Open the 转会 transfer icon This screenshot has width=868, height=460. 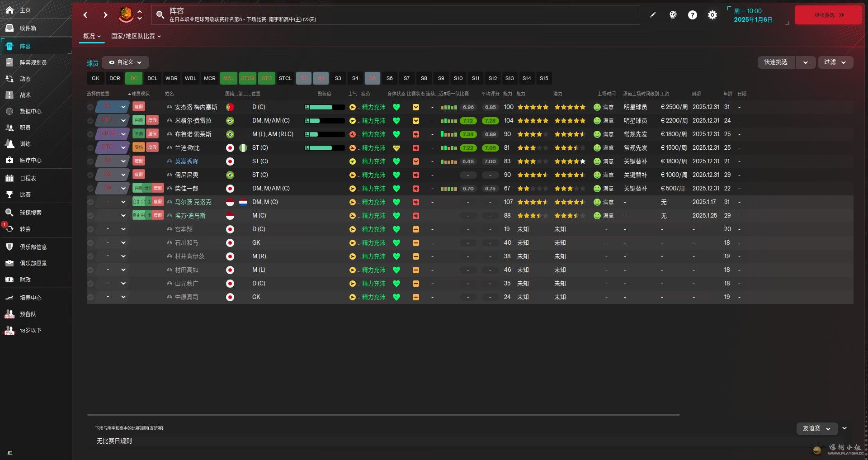click(x=9, y=229)
